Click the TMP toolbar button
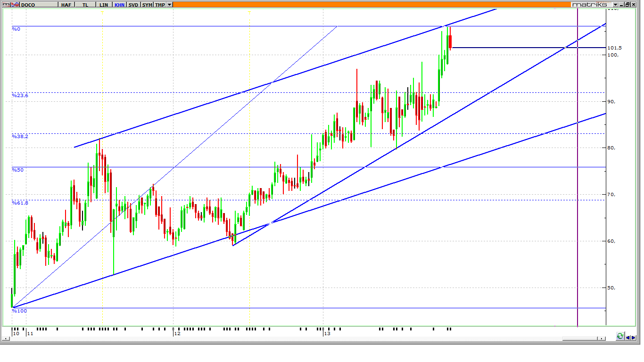 [160, 5]
